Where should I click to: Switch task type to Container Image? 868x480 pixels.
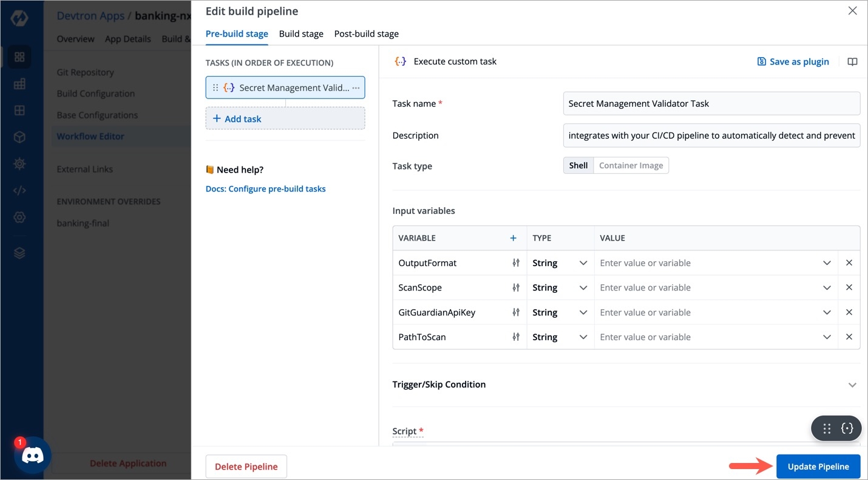631,165
